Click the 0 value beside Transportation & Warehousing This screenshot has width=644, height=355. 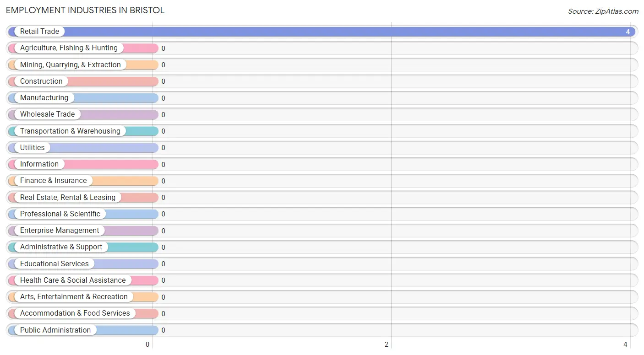point(163,131)
